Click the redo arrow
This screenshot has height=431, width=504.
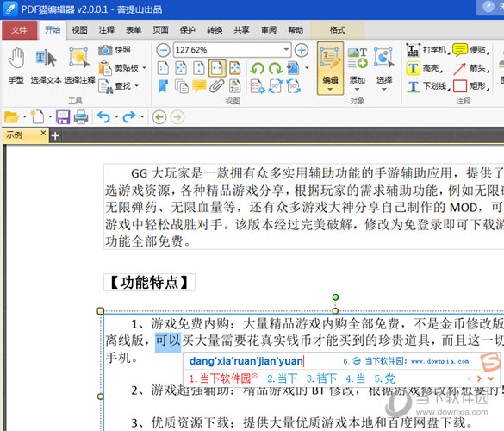(129, 117)
